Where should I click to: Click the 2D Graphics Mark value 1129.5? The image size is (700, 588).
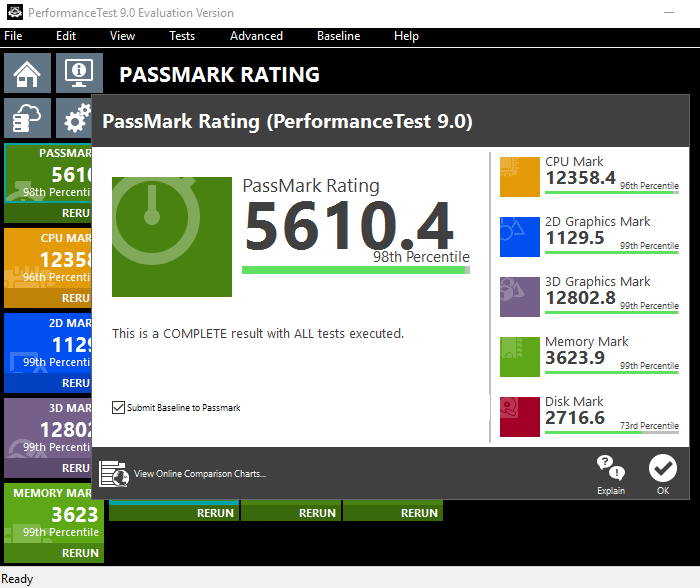click(x=575, y=238)
